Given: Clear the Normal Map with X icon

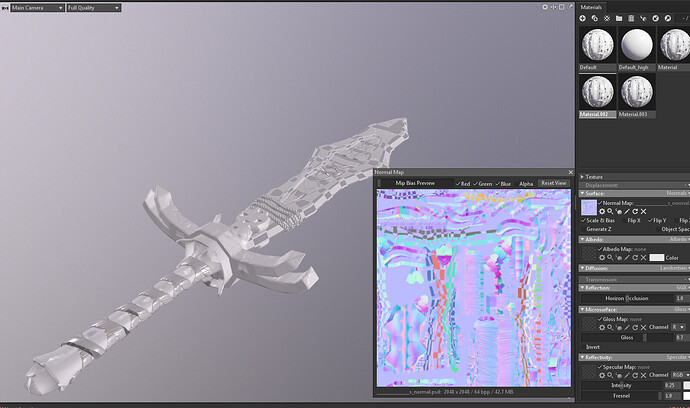Looking at the screenshot, I should pyautogui.click(x=643, y=211).
